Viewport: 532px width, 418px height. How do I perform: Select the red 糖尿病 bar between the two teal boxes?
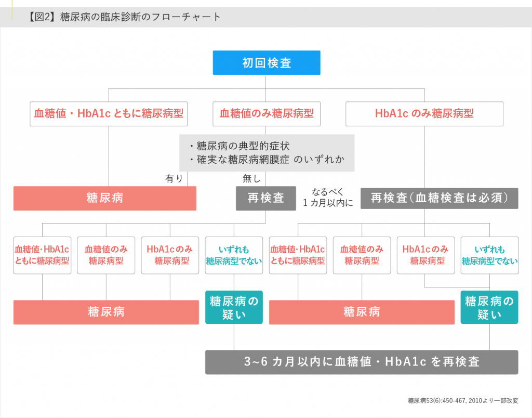362,312
